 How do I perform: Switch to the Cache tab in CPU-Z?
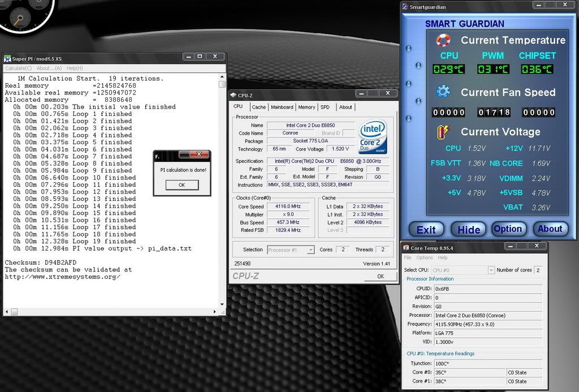pyautogui.click(x=259, y=107)
